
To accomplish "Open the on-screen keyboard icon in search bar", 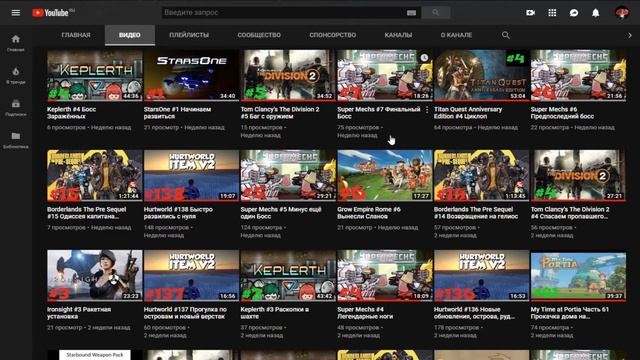I will click(411, 13).
